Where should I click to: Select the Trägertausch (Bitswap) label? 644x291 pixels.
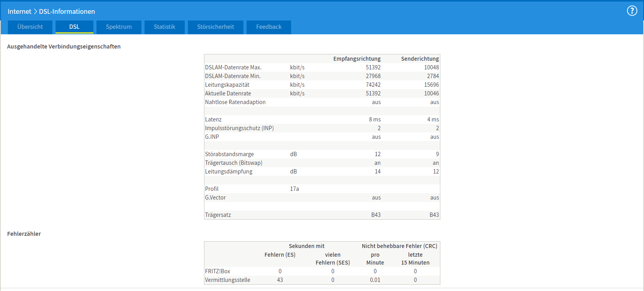[234, 163]
